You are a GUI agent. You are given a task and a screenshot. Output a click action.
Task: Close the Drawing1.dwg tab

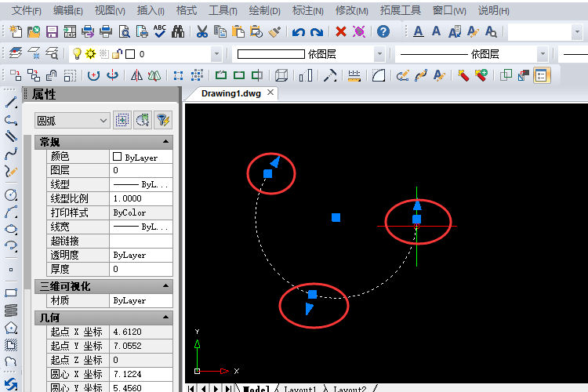270,93
